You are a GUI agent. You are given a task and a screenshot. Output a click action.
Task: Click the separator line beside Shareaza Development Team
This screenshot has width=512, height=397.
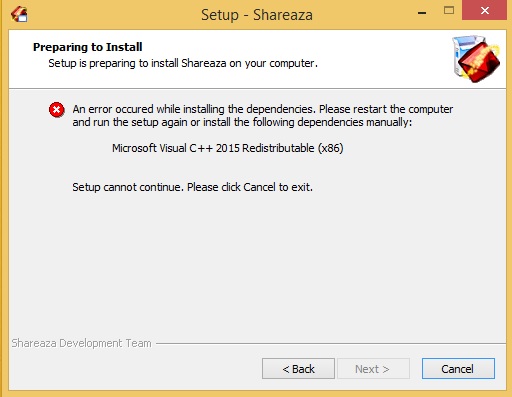331,343
